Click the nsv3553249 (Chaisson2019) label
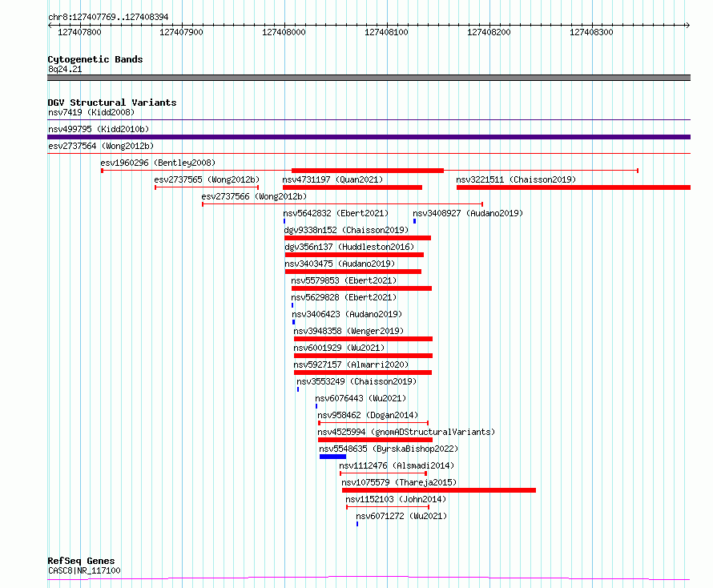This screenshot has width=713, height=588. pos(356,381)
